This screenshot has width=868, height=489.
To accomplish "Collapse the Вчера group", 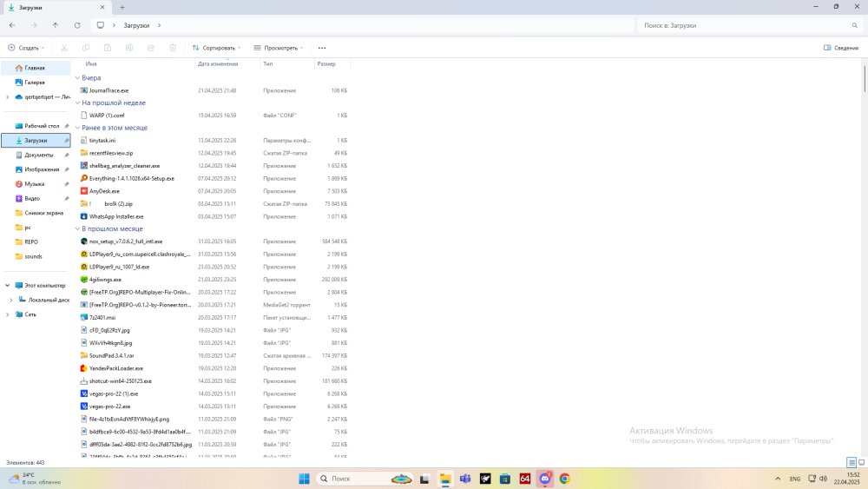I will coord(77,78).
